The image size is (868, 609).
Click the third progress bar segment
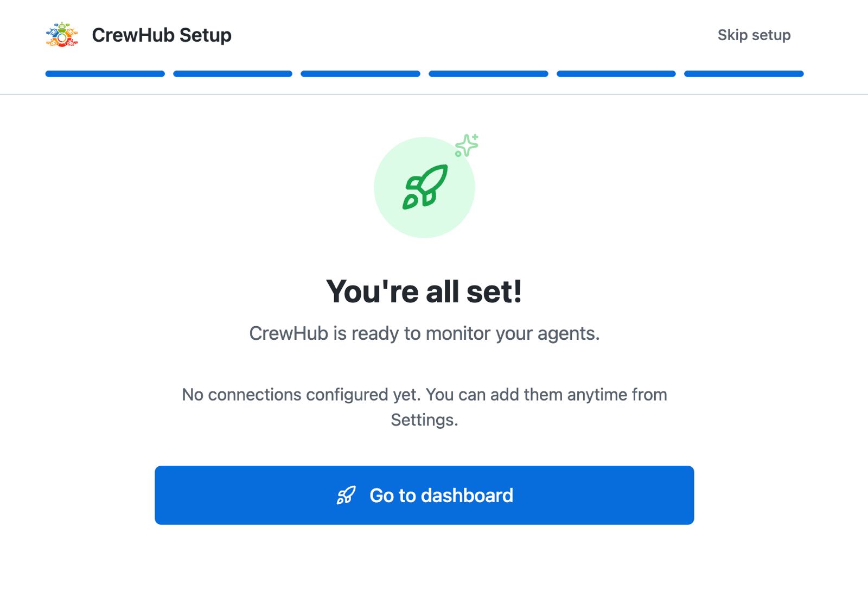pyautogui.click(x=360, y=73)
